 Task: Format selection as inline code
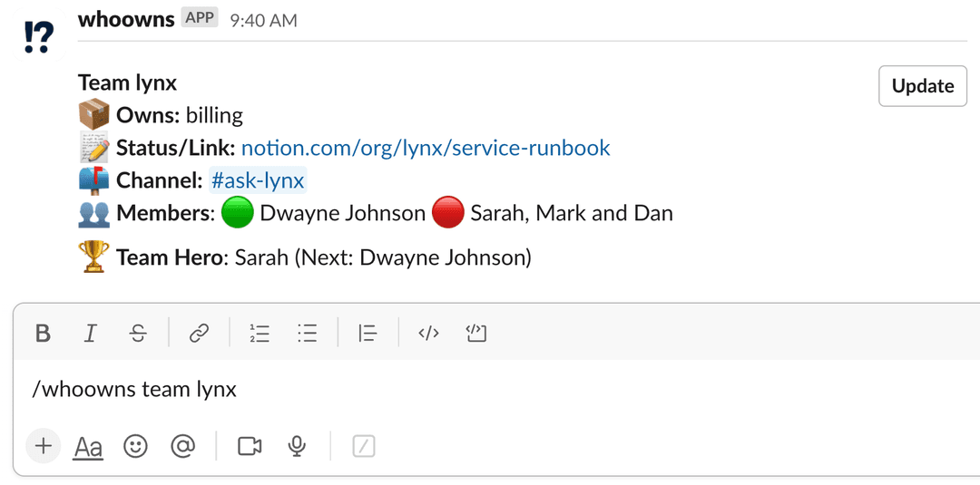[428, 334]
